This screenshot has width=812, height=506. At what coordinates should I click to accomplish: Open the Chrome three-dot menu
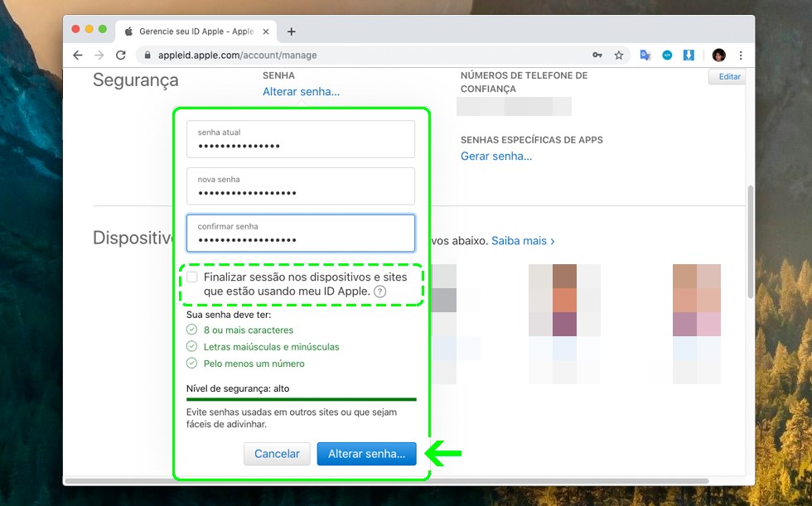(x=741, y=55)
